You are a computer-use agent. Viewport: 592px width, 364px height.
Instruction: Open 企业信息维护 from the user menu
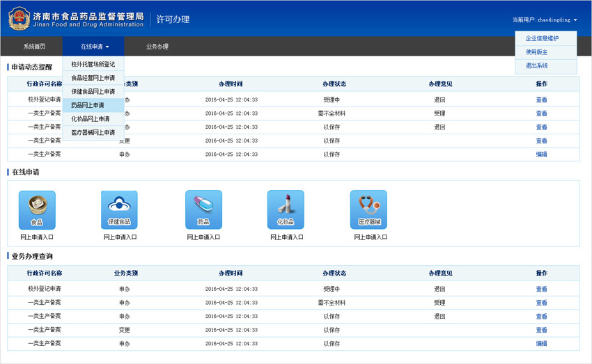tap(542, 38)
